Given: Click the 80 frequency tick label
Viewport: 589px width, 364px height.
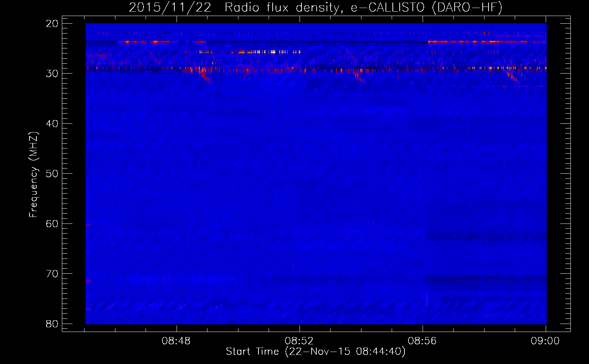Looking at the screenshot, I should tap(52, 324).
